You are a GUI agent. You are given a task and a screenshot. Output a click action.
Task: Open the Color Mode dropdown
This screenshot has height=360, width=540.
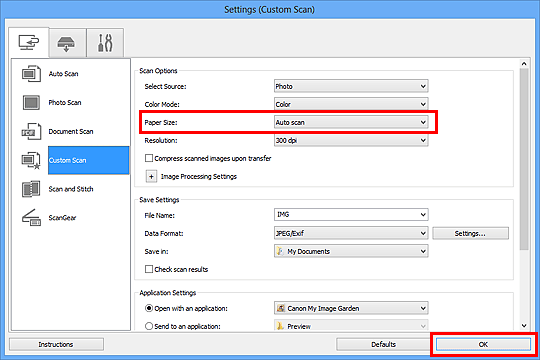click(x=351, y=104)
